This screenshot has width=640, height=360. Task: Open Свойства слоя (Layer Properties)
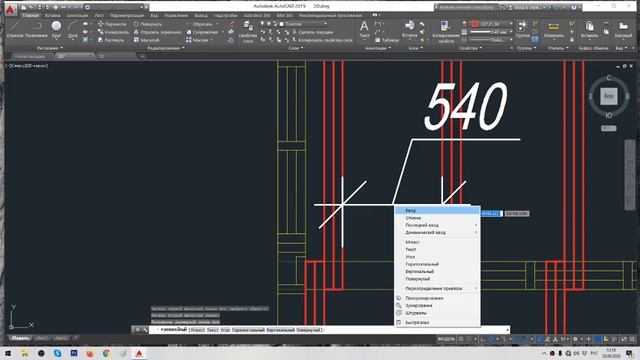(x=247, y=32)
